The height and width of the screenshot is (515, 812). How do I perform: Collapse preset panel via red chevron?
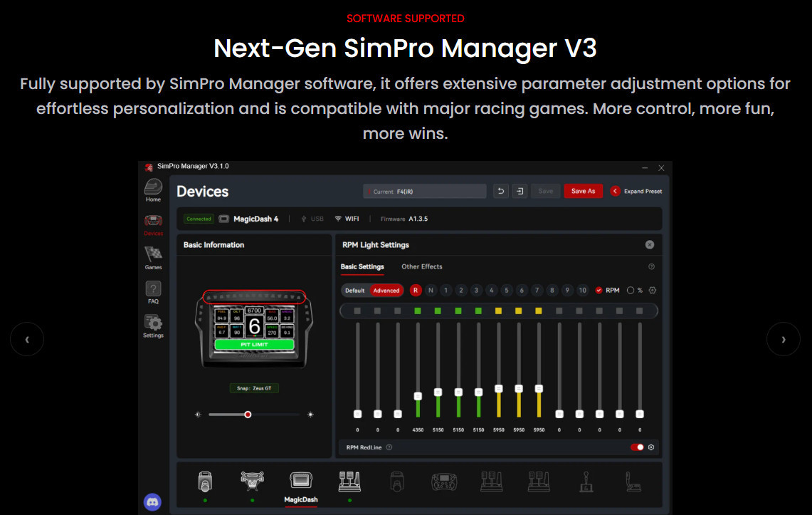(615, 191)
